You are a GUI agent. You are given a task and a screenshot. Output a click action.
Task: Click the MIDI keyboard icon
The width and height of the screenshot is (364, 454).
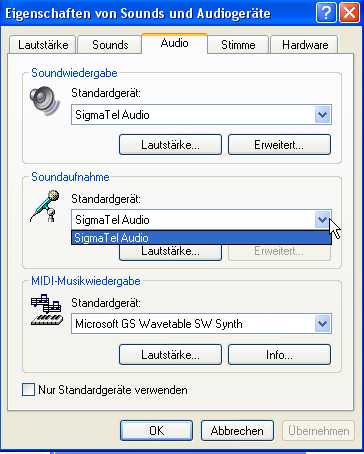pos(47,310)
